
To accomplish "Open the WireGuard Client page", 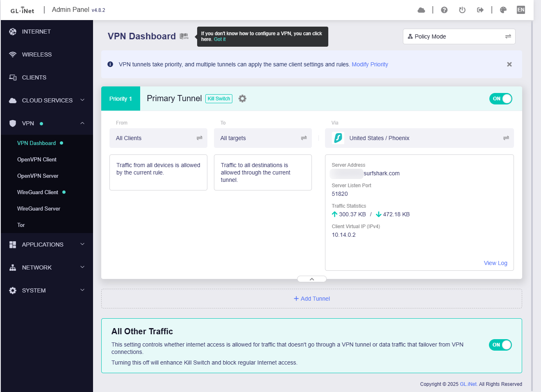I will (x=38, y=192).
